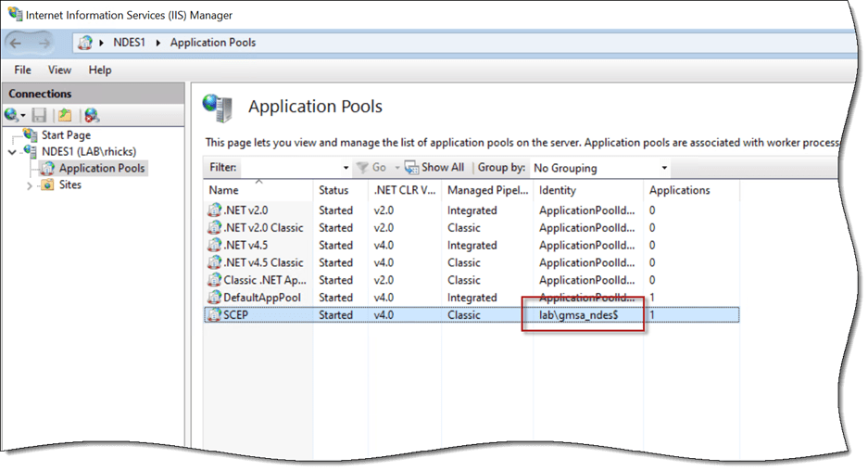This screenshot has height=471, width=868.
Task: Click the SCEP pool icon
Action: tap(214, 314)
